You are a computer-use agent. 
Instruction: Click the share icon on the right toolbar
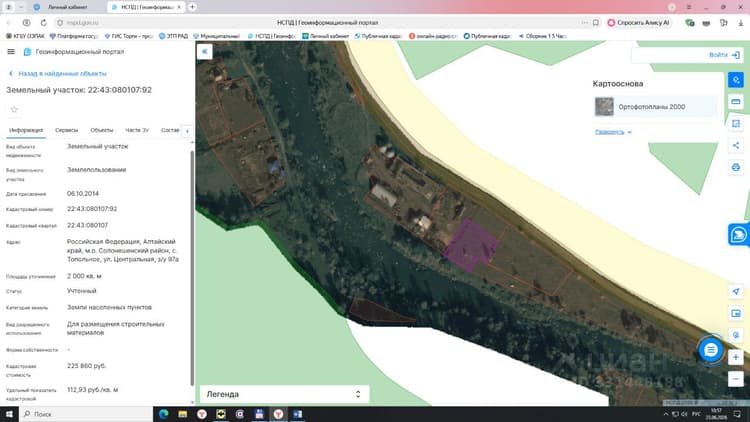(736, 145)
